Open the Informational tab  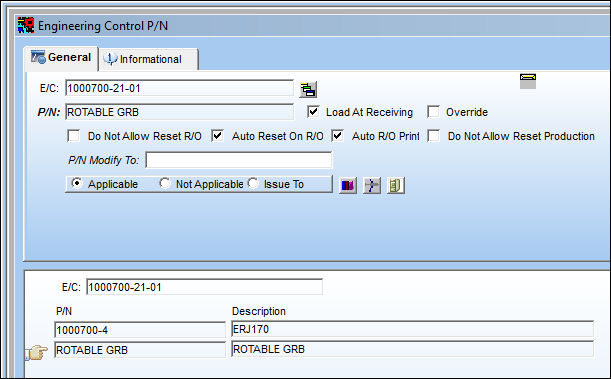coord(148,59)
